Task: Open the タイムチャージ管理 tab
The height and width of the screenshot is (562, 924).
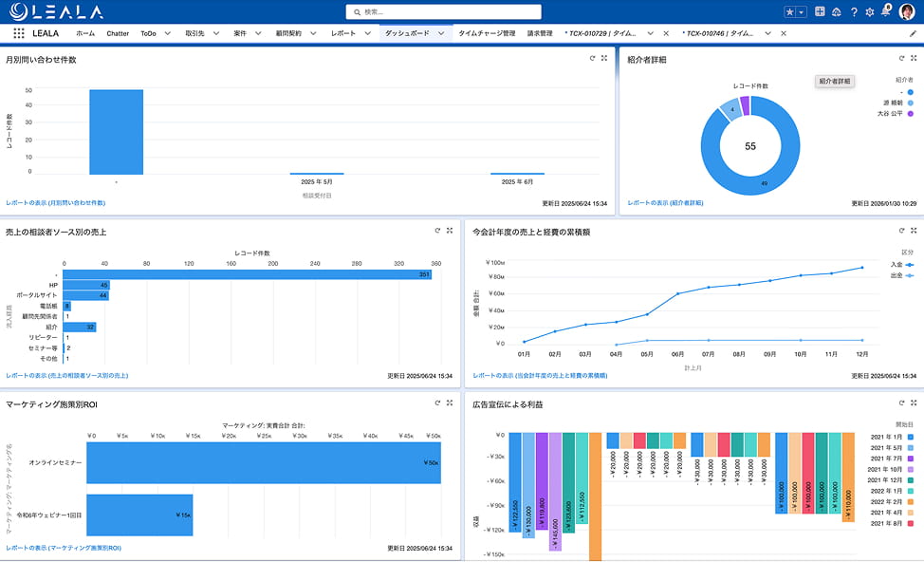Action: [x=487, y=33]
